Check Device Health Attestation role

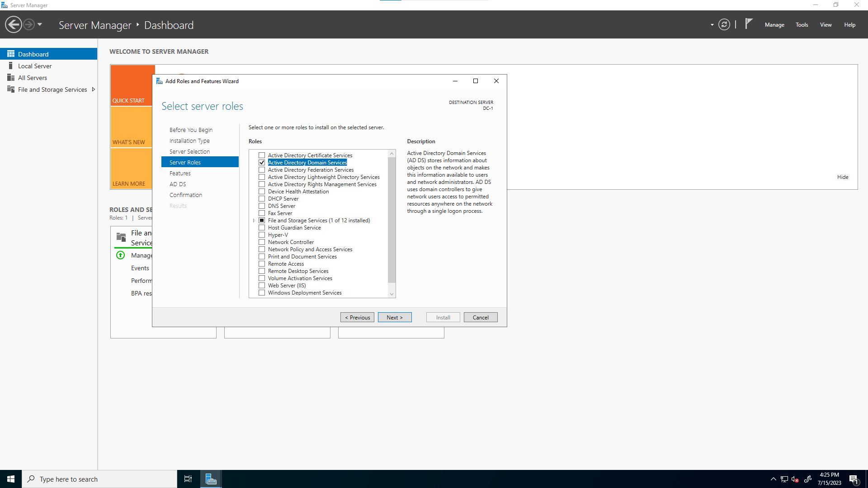tap(262, 192)
